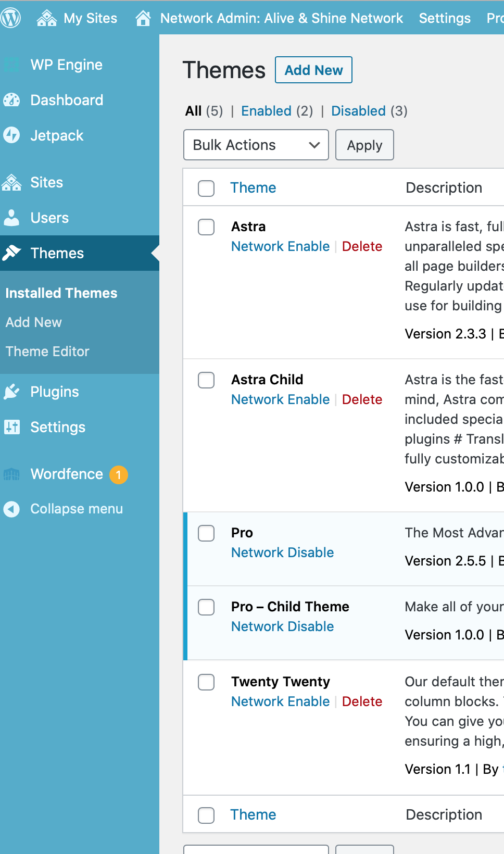Select Add New in Themes submenu

34,322
